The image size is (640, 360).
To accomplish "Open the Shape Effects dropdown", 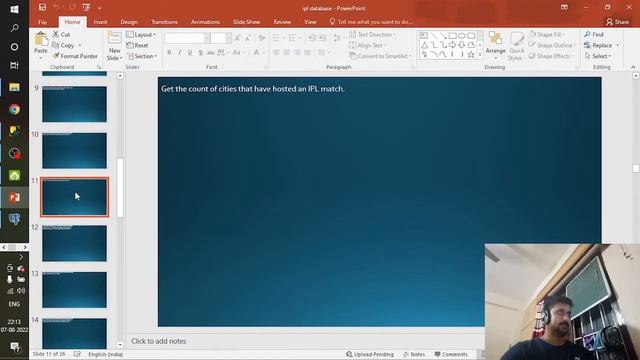I will (551, 56).
